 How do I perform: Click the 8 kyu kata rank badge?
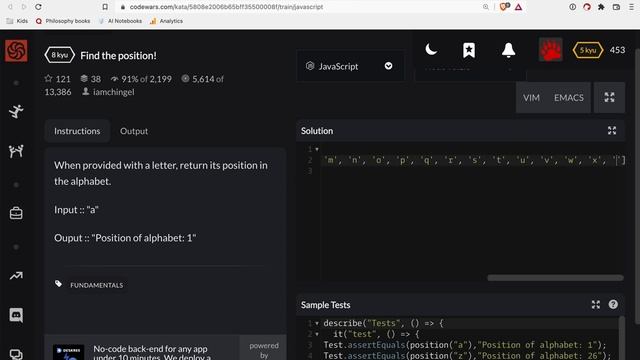pyautogui.click(x=60, y=55)
